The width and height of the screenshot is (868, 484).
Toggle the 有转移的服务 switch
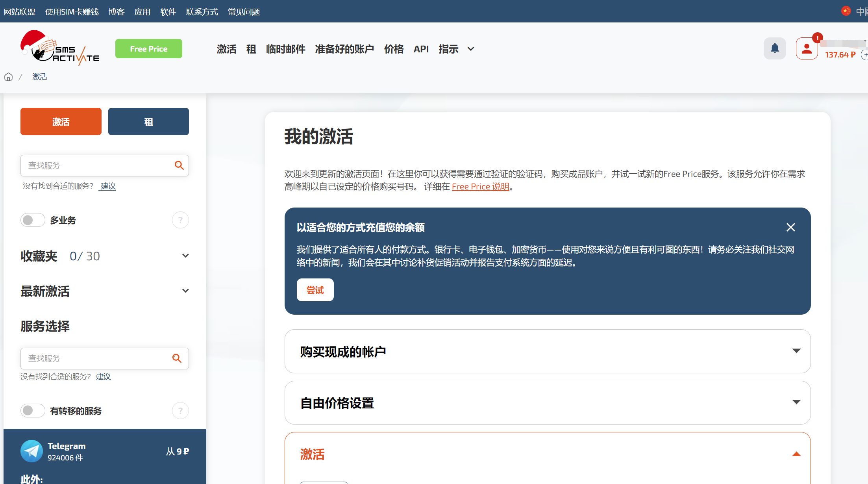(x=33, y=411)
